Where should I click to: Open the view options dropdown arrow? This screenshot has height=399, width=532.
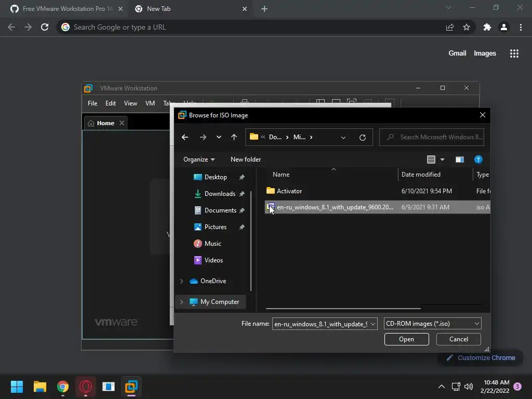coord(443,159)
